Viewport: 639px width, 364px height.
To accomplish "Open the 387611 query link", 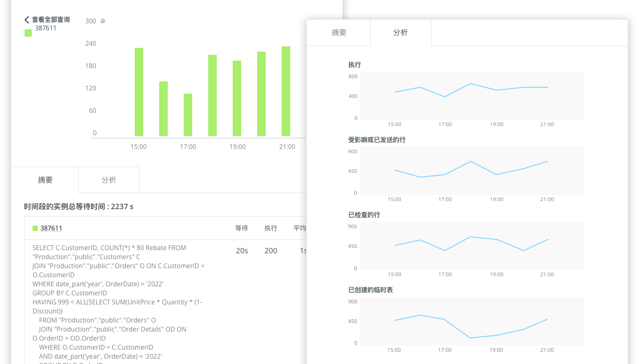I will (x=51, y=228).
